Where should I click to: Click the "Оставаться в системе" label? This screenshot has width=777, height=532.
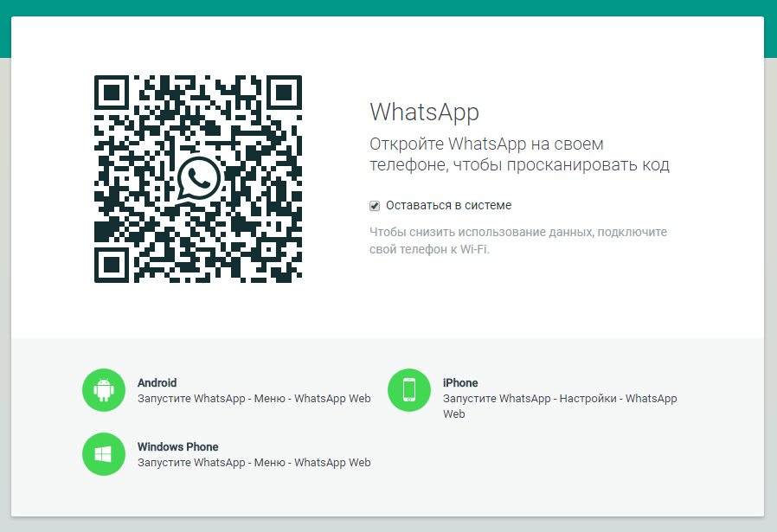pyautogui.click(x=448, y=205)
